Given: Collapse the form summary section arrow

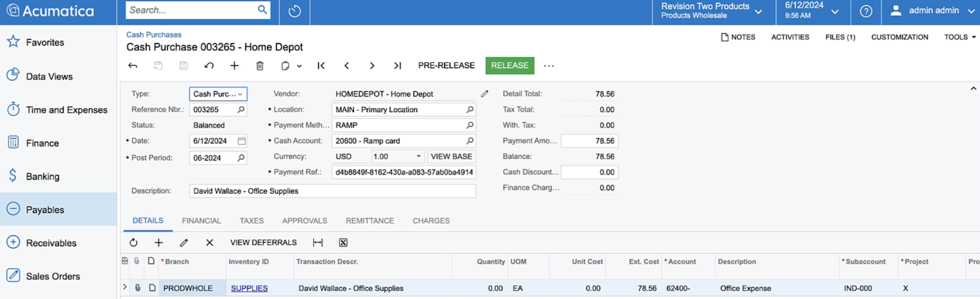Looking at the screenshot, I should coord(973,89).
